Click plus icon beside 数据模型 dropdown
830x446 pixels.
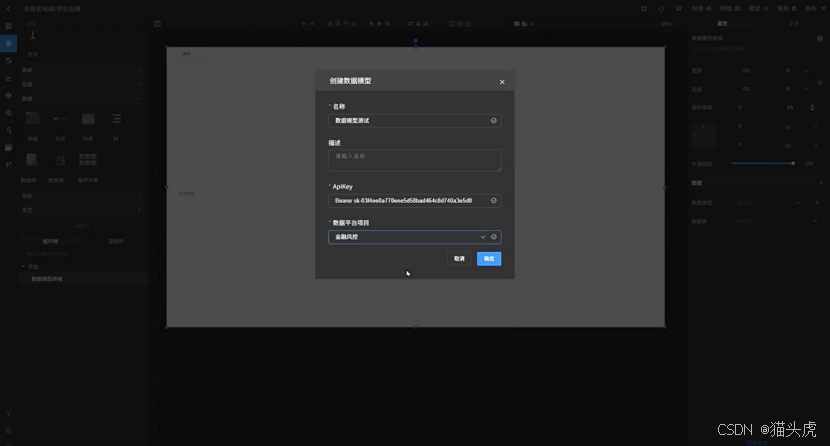[817, 203]
